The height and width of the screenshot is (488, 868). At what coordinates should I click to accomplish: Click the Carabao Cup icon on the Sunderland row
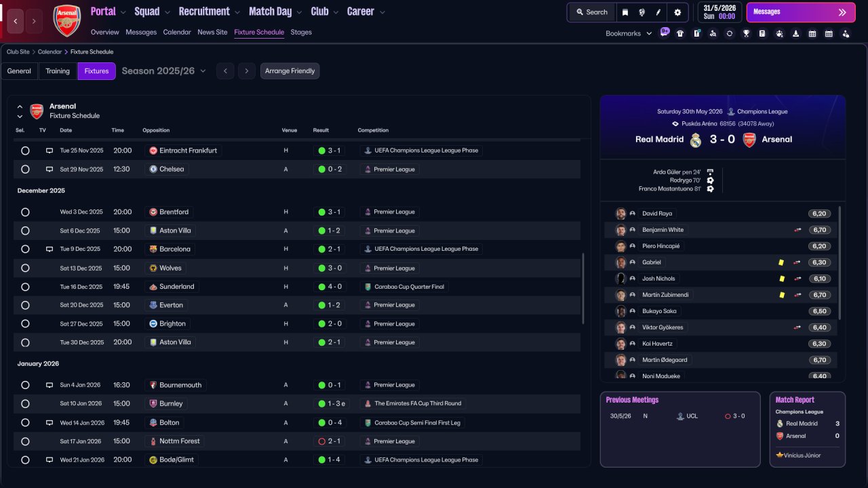368,287
